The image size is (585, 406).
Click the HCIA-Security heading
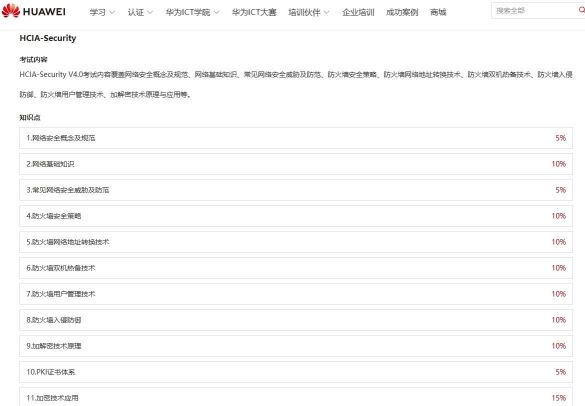click(x=48, y=38)
